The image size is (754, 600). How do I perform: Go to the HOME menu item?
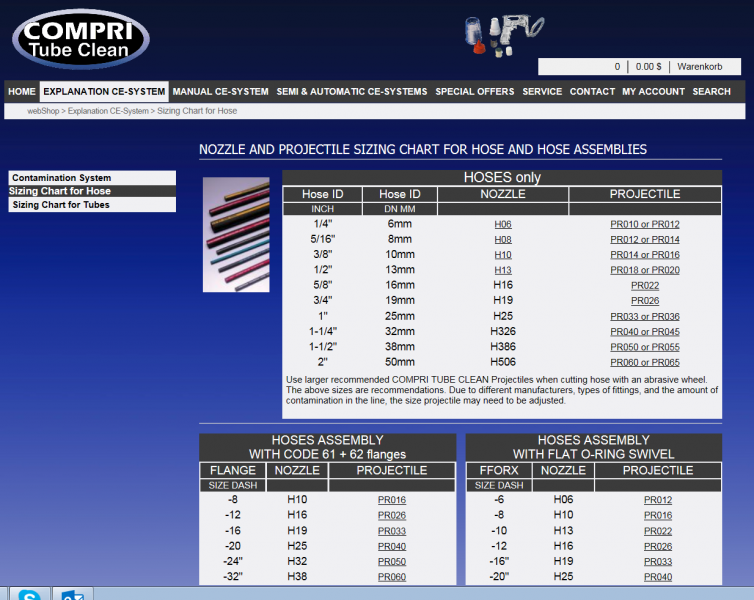tap(22, 91)
